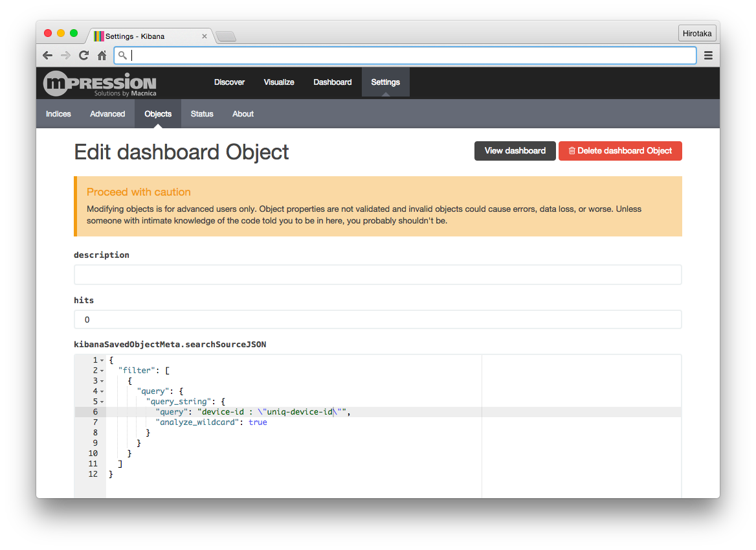Reload the current page
The width and height of the screenshot is (756, 550).
84,56
